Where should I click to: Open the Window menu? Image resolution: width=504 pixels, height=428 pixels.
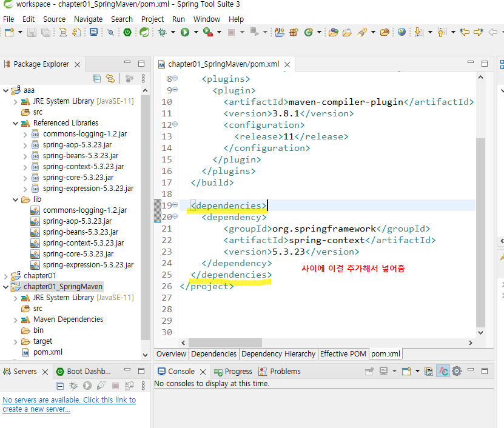coord(207,19)
